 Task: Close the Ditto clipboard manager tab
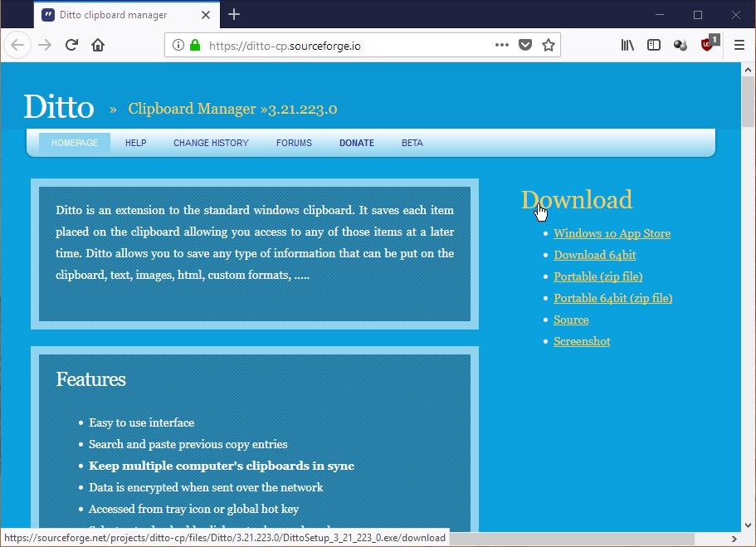[206, 15]
